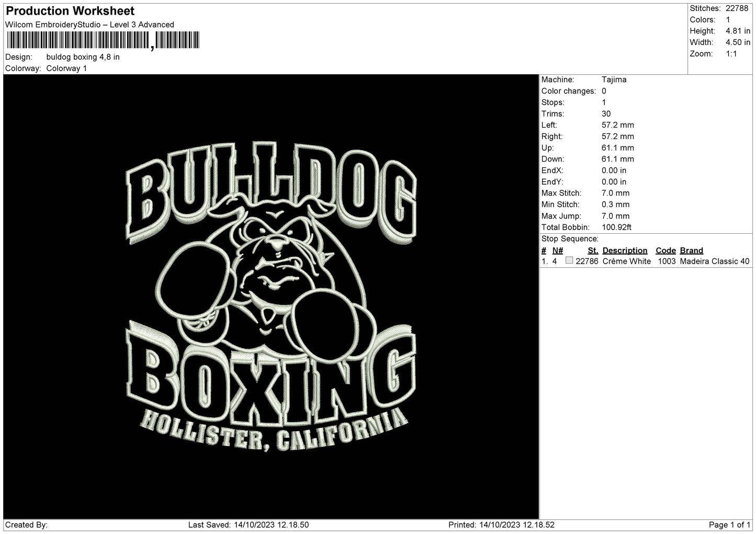Click the 'N#' column header
756x534 pixels.
tap(558, 251)
